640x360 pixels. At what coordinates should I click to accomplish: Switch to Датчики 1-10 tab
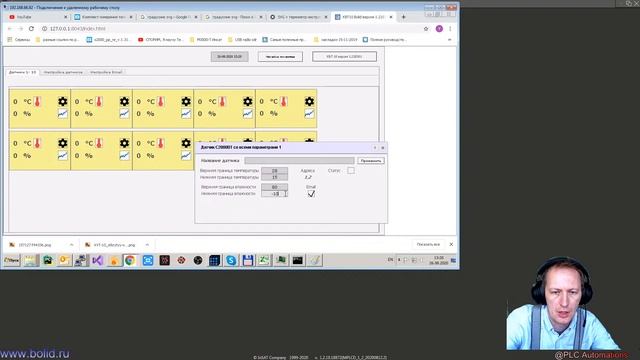[x=22, y=72]
